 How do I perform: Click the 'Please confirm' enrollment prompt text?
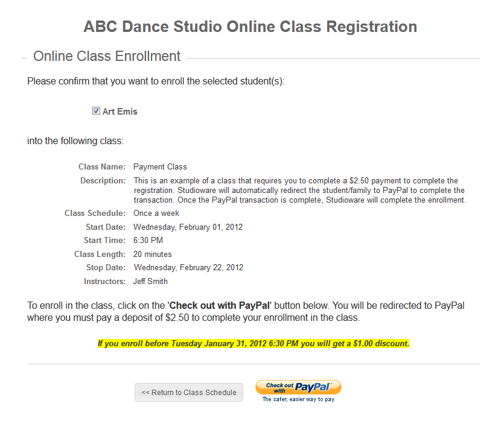pyautogui.click(x=156, y=81)
